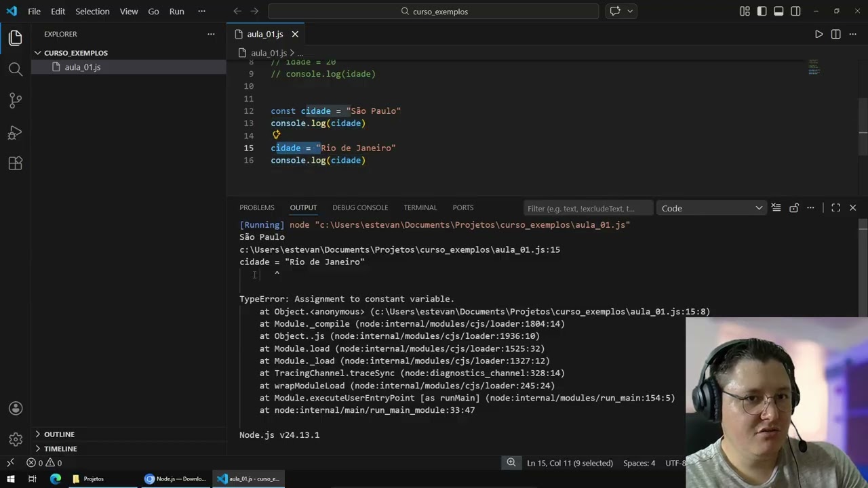This screenshot has width=868, height=488.
Task: Click the Customize Layout icon
Action: click(745, 11)
